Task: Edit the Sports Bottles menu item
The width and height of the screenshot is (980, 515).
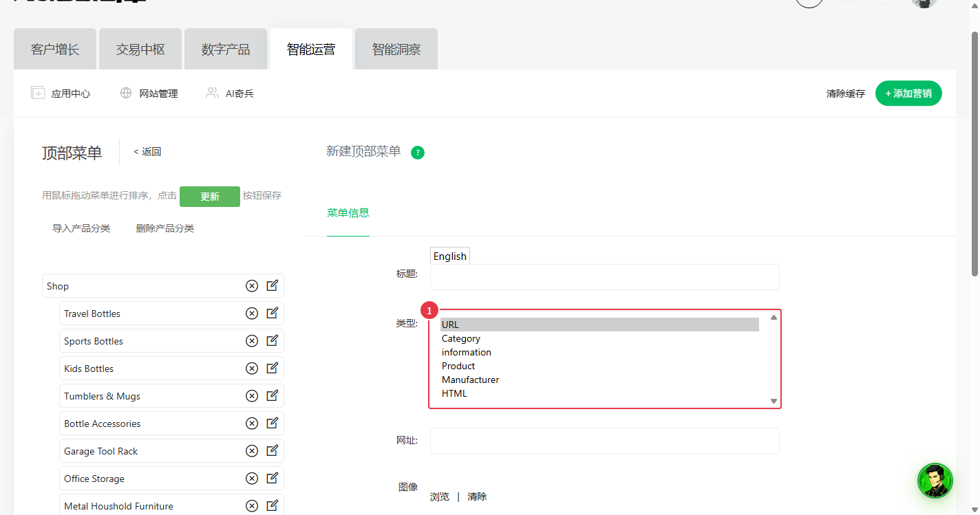Action: point(273,340)
